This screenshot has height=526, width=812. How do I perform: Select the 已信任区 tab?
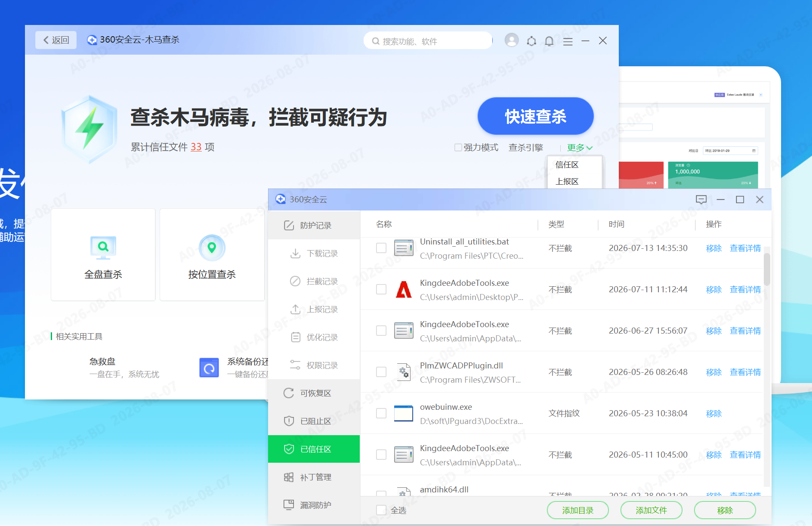coord(314,449)
